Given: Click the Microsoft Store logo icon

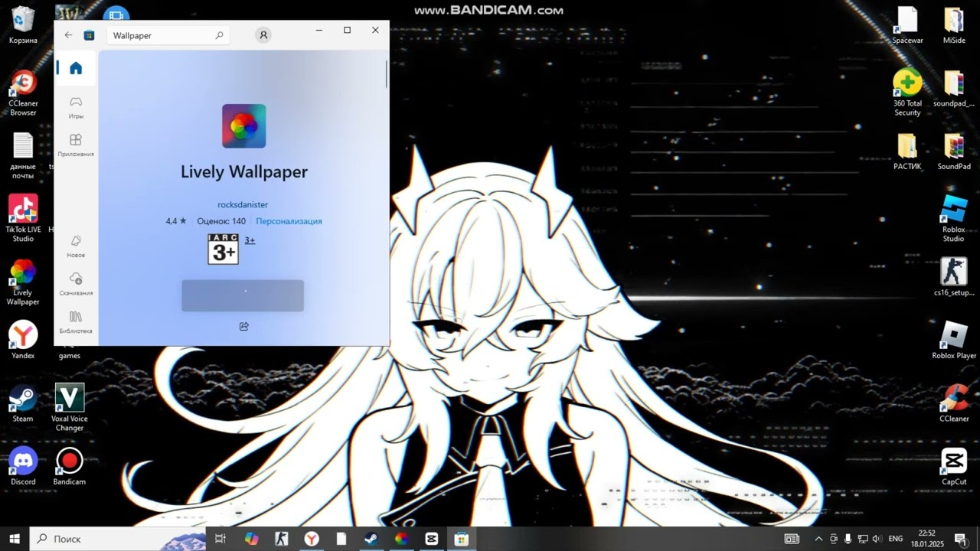Looking at the screenshot, I should coord(90,35).
